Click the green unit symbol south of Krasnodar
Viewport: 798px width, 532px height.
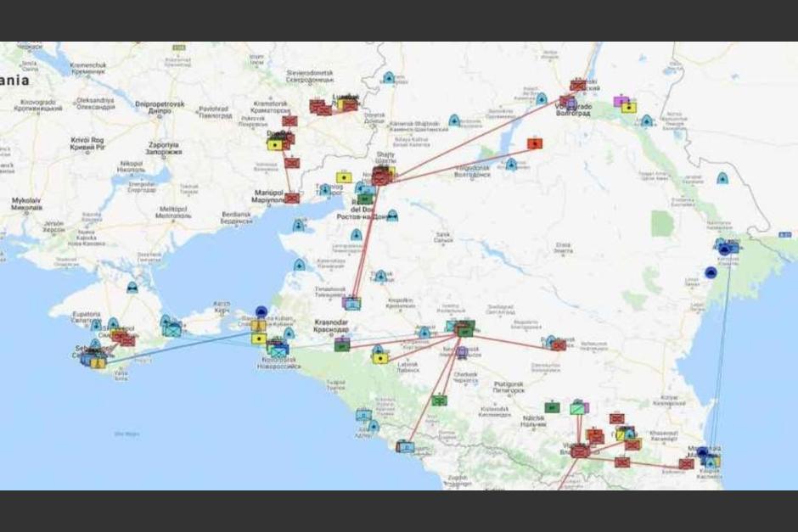click(x=439, y=400)
